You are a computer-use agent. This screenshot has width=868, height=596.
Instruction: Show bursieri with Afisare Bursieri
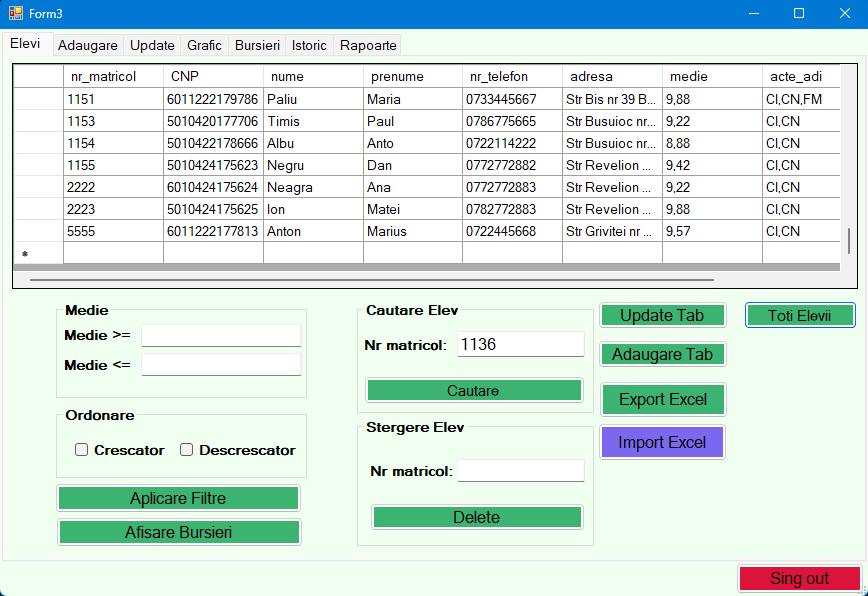pos(178,532)
